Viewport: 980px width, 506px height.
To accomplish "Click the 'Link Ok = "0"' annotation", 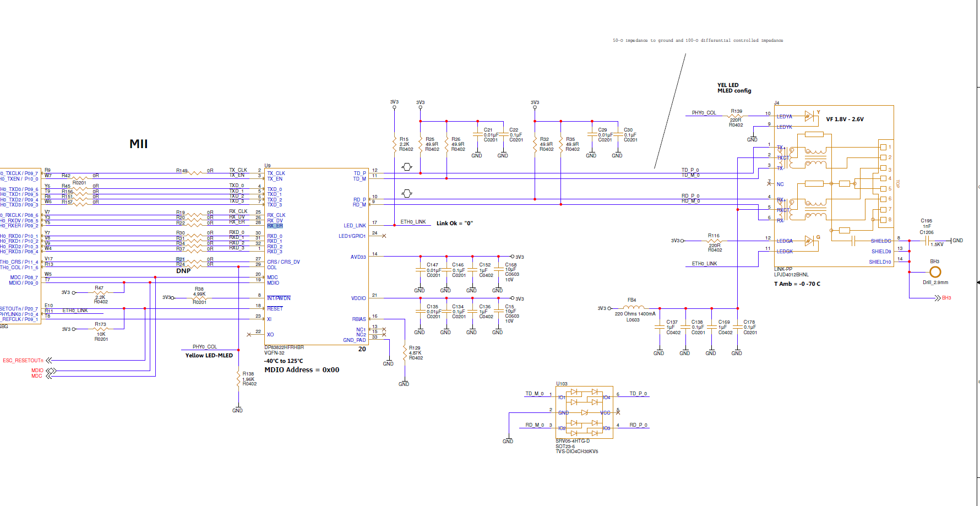I will coord(455,224).
